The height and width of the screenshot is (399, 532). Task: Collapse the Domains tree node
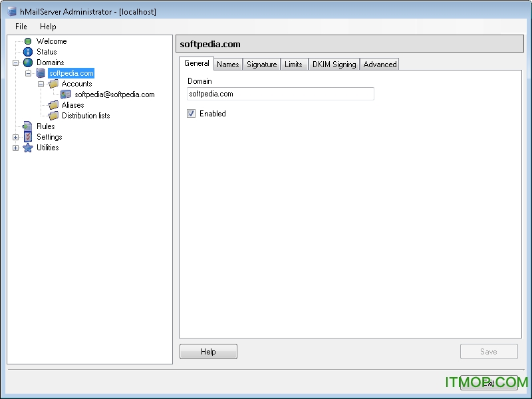tap(16, 63)
